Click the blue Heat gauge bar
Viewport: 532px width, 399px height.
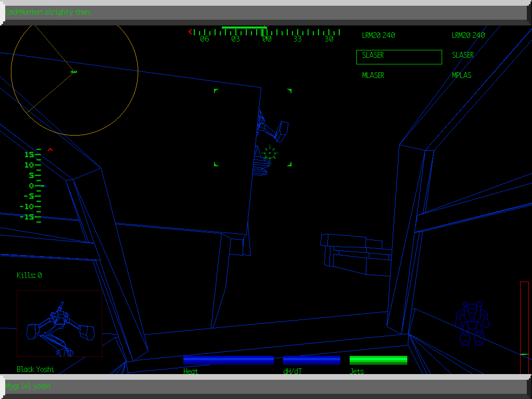click(x=228, y=360)
